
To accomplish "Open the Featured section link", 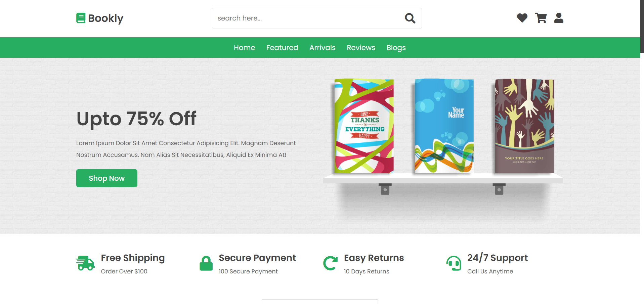I will (282, 48).
